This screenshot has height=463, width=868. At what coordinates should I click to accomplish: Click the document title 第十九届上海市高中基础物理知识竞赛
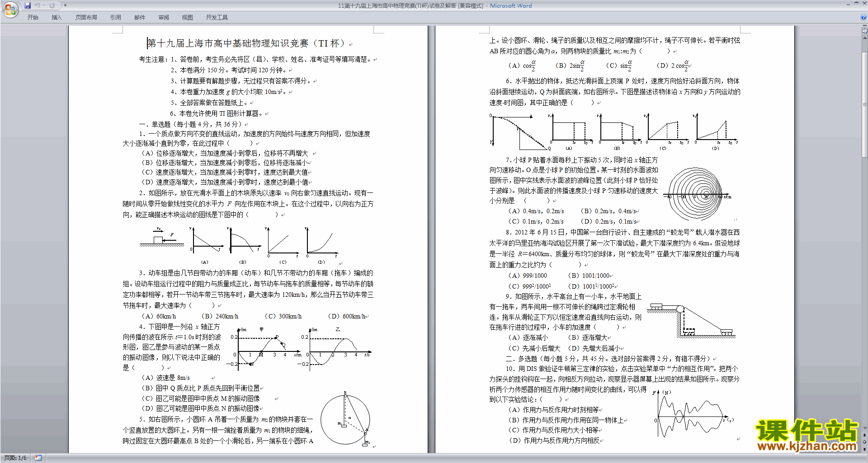(x=246, y=43)
